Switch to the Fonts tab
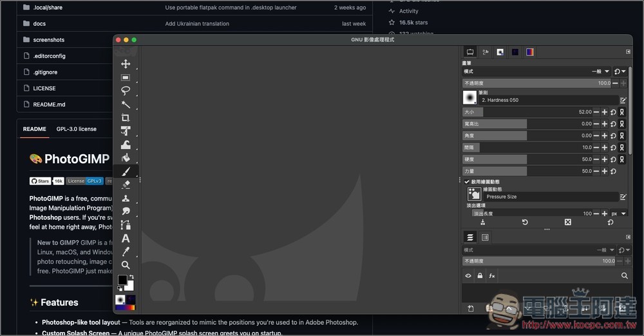 tap(485, 52)
